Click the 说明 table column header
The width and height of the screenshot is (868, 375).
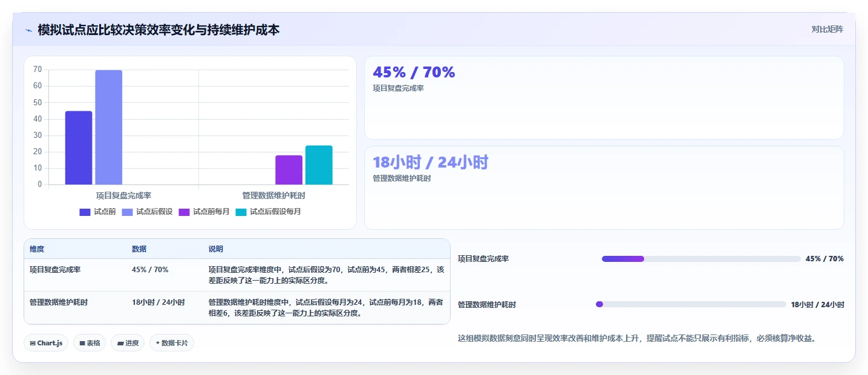coord(216,249)
